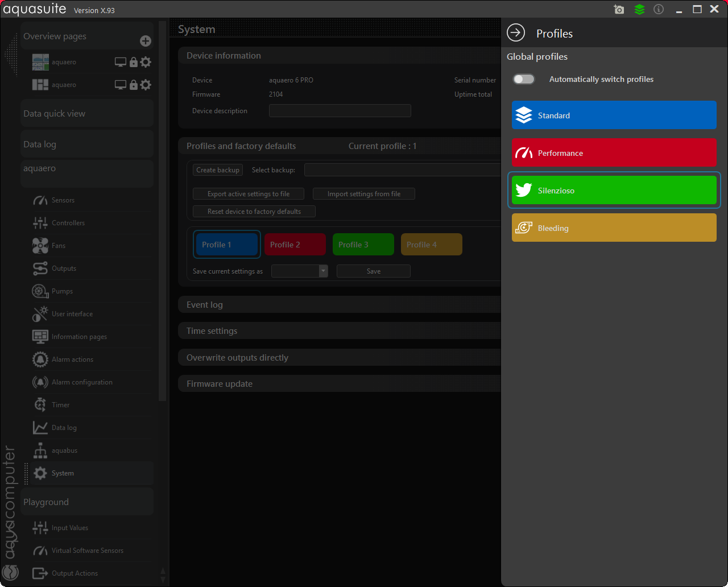Select the green Profile 3 swatch
Viewport: 728px width, 587px height.
(x=363, y=245)
